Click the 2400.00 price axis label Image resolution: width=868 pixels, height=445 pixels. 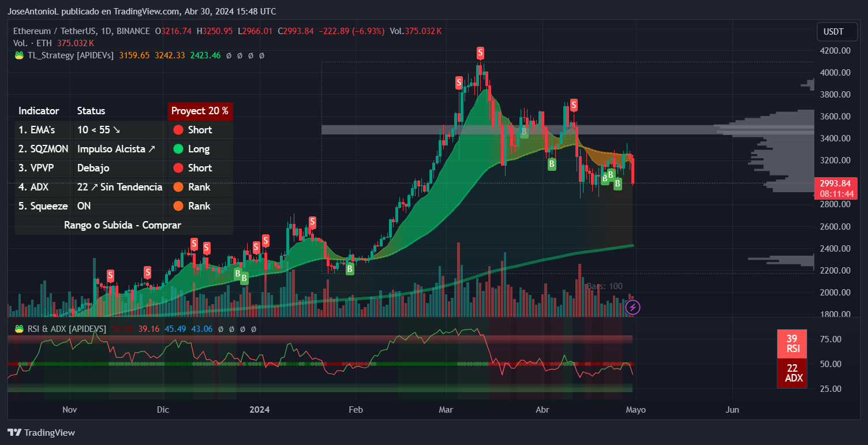coord(835,249)
